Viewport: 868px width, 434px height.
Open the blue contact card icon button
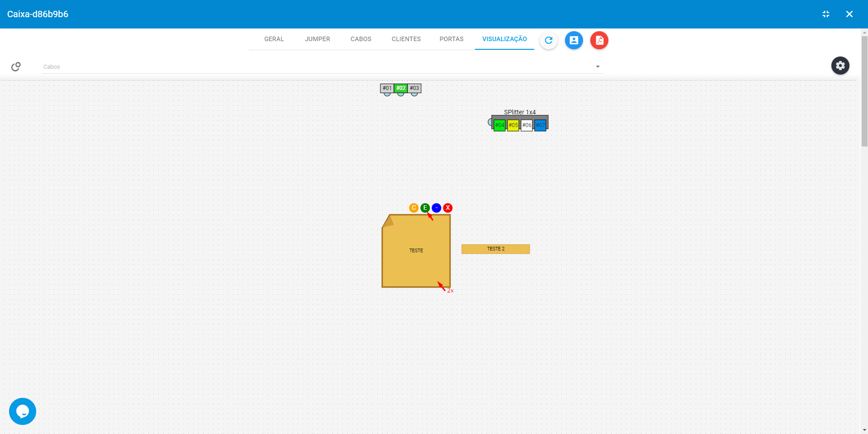574,40
